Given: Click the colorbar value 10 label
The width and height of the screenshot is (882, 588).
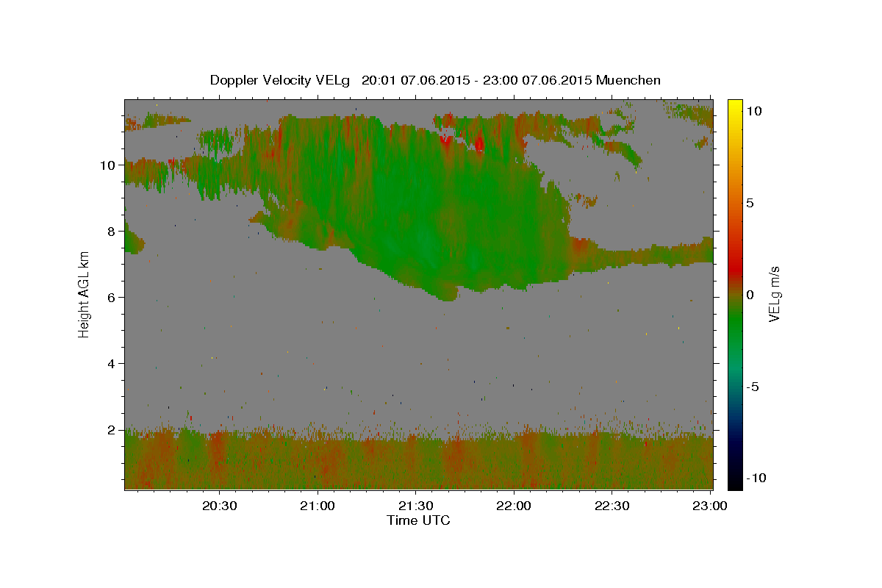Looking at the screenshot, I should tap(754, 111).
